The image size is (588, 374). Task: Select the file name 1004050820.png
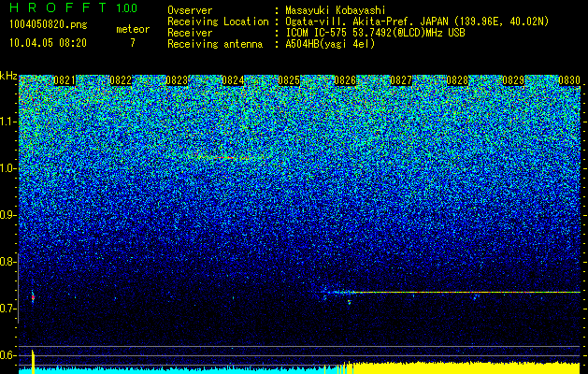[x=49, y=25]
